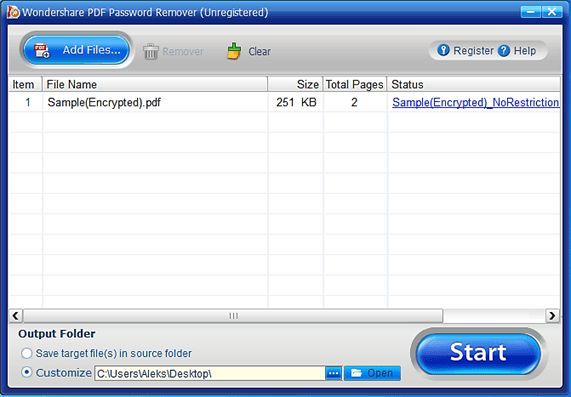The height and width of the screenshot is (397, 571).
Task: Click the horizontal scrollbar right arrow
Action: (552, 316)
